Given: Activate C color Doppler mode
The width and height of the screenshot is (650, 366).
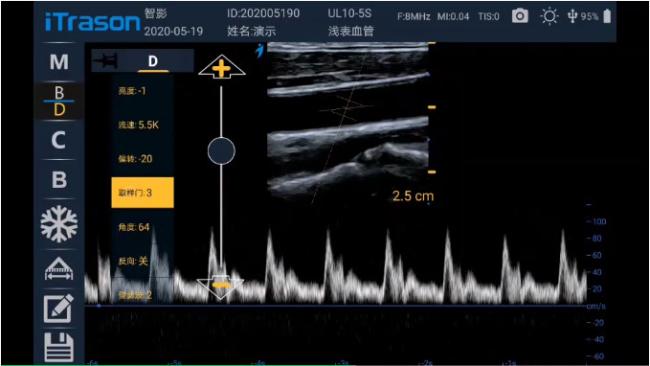Looking at the screenshot, I should pyautogui.click(x=59, y=140).
